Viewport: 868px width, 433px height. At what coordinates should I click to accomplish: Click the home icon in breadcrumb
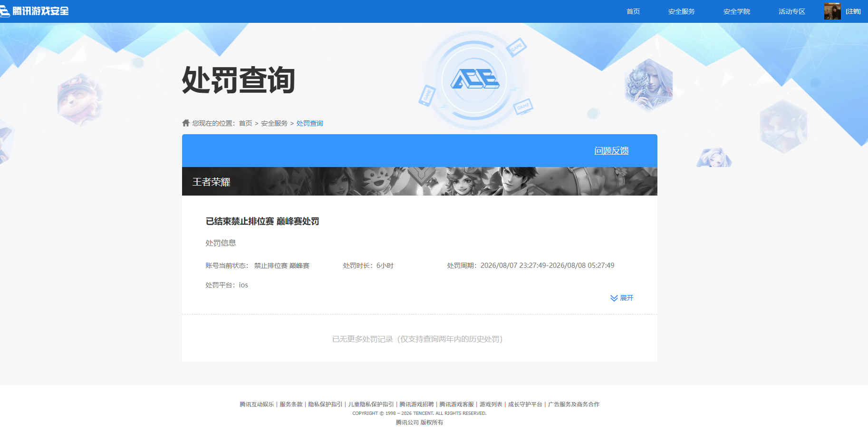[x=186, y=123]
